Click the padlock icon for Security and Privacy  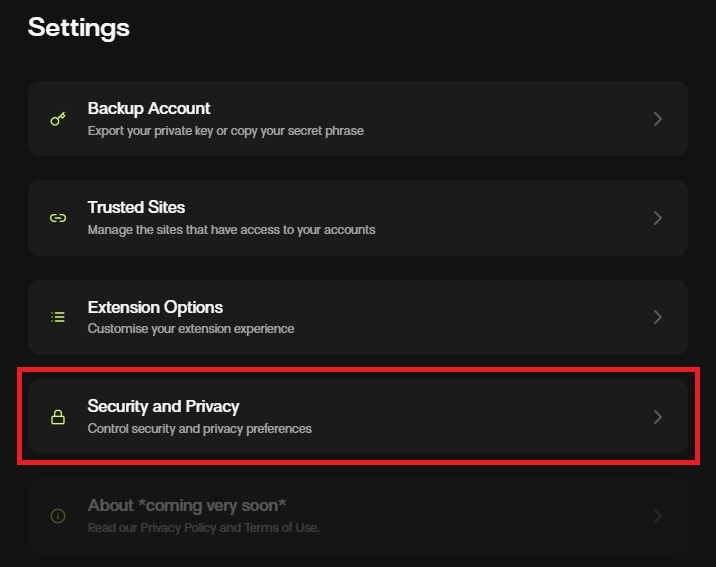[x=58, y=417]
